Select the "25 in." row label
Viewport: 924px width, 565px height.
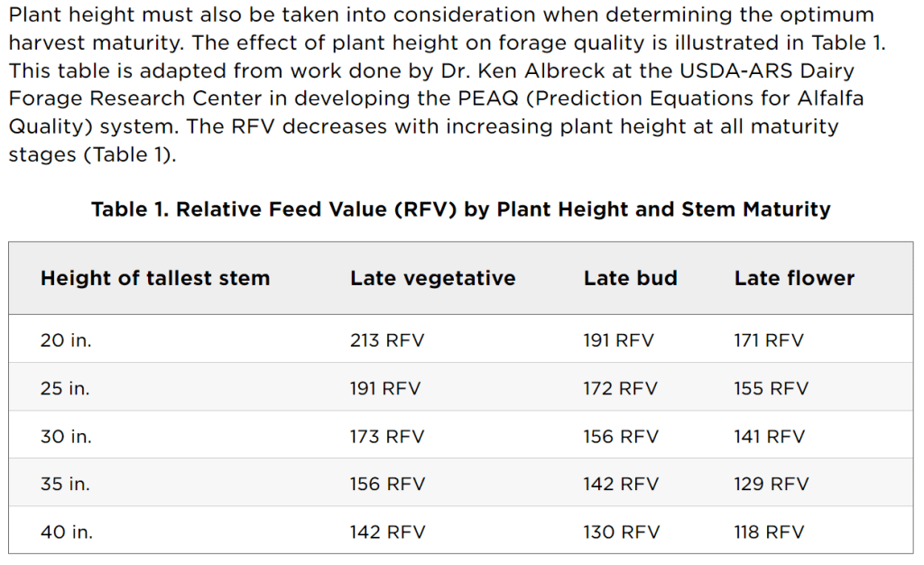click(x=66, y=389)
